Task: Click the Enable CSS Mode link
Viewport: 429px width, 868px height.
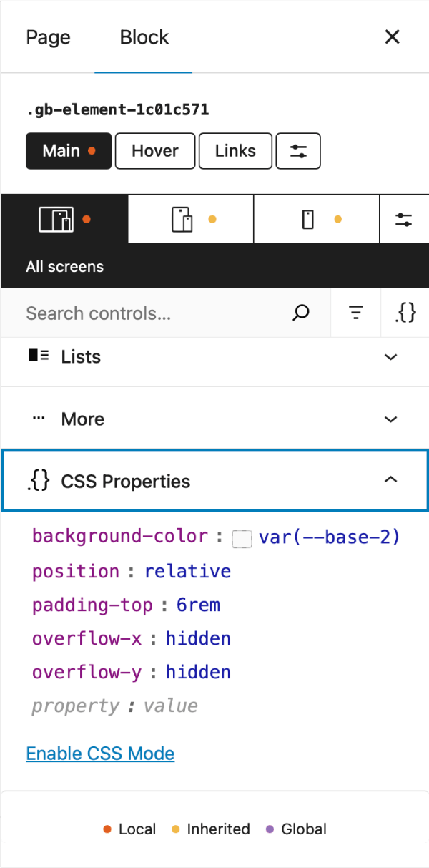Action: tap(100, 754)
